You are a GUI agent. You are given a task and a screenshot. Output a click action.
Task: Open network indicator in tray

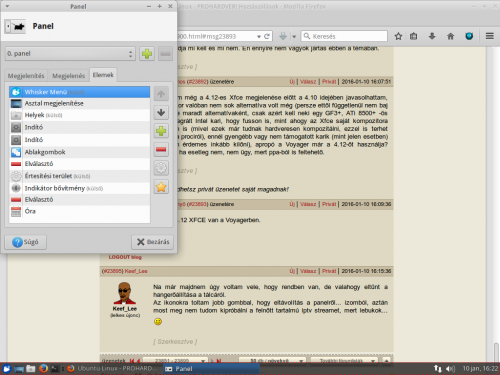[438, 369]
